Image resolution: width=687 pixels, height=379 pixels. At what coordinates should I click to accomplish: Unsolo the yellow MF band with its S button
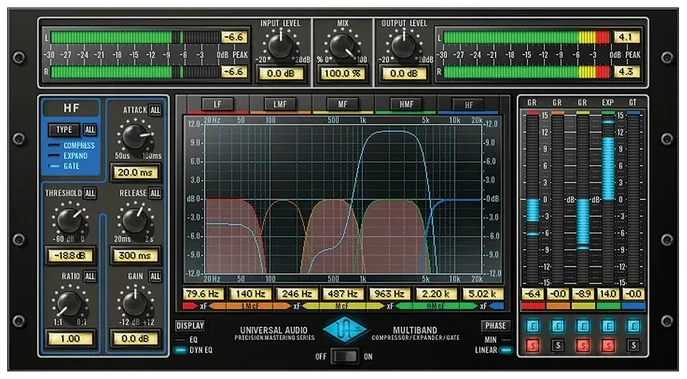tap(583, 346)
